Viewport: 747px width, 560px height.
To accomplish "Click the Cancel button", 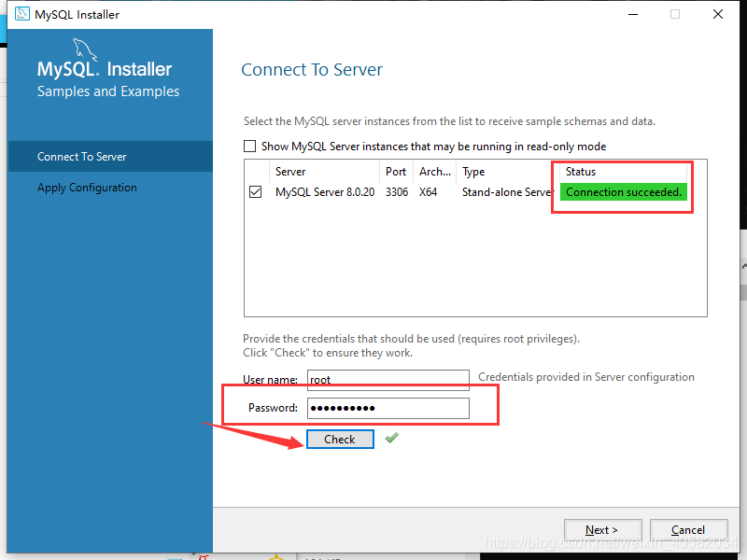I will 688,530.
